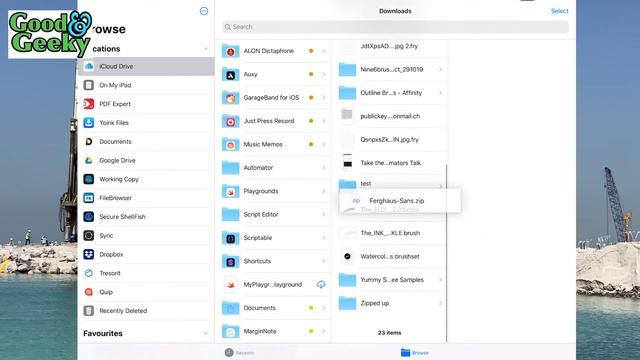The width and height of the screenshot is (640, 360).
Task: Open Dropbox location
Action: click(146, 254)
